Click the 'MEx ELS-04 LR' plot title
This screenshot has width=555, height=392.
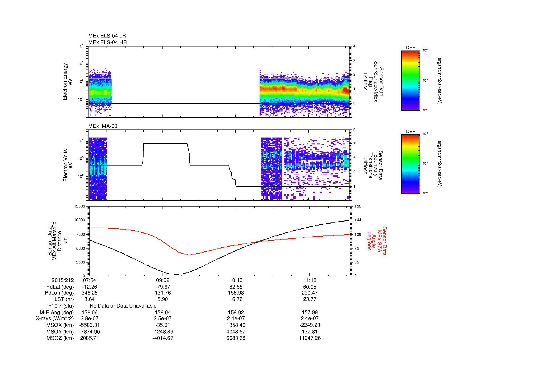tap(107, 36)
